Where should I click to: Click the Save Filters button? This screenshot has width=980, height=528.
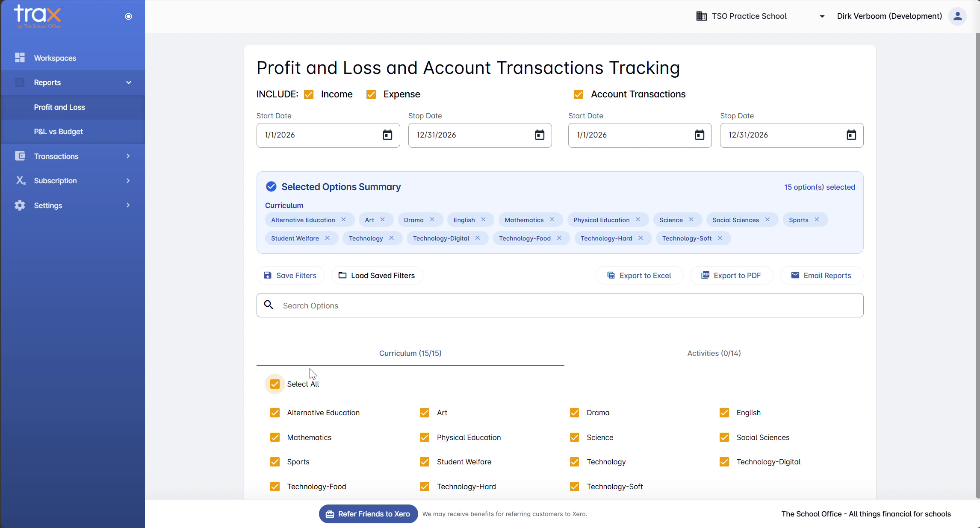click(x=290, y=276)
